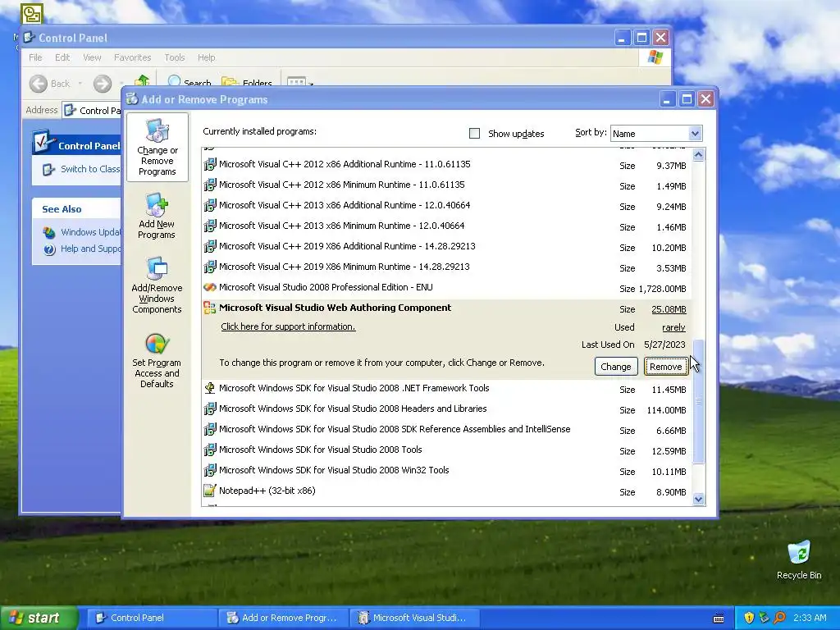The height and width of the screenshot is (630, 840).
Task: Click the Address field in Control Panel
Action: click(92, 111)
